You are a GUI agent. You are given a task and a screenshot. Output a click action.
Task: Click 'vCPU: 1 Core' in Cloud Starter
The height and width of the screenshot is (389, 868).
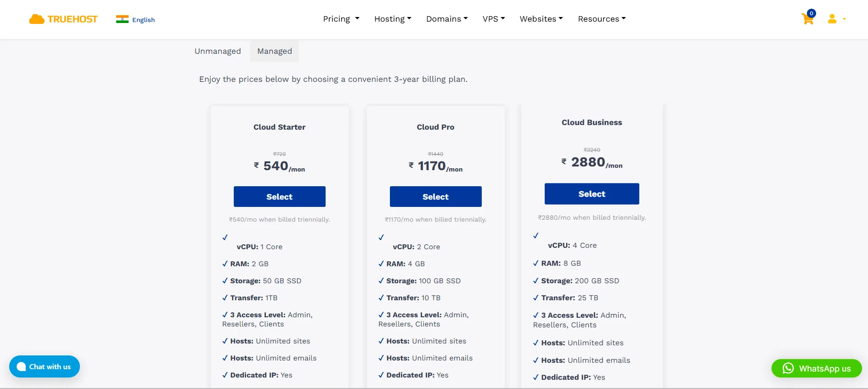[259, 247]
